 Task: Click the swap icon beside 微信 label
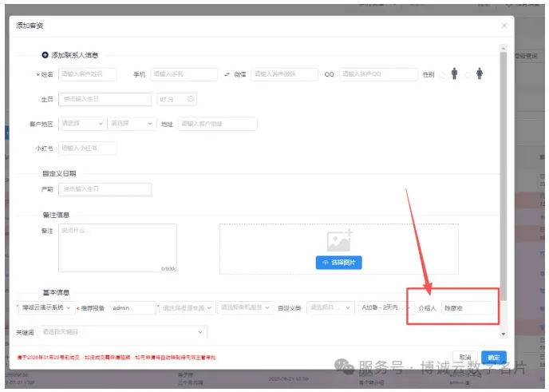tap(227, 74)
